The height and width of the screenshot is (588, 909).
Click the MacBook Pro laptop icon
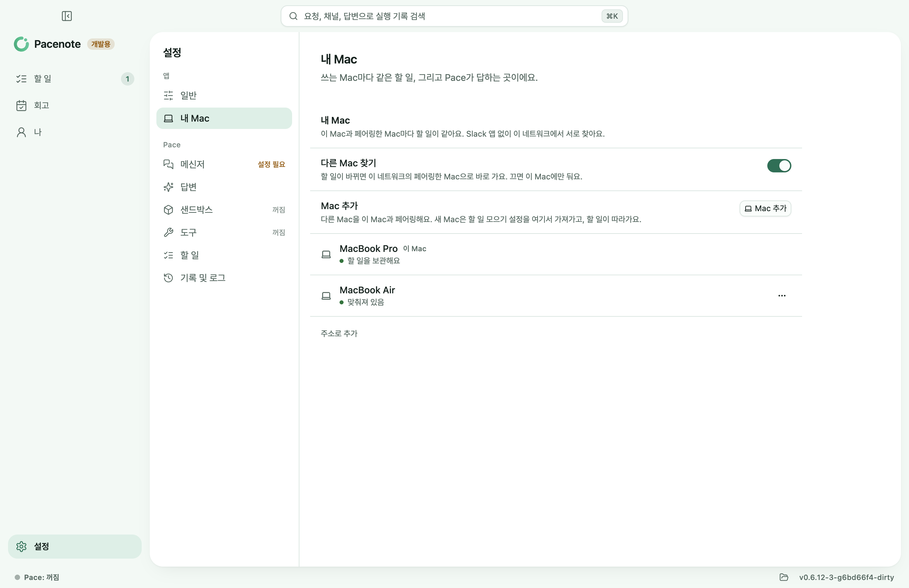pos(326,254)
